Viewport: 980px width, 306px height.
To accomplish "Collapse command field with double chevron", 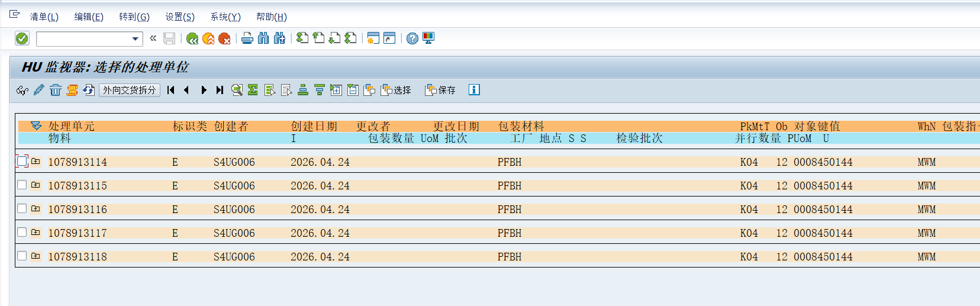I will (153, 38).
